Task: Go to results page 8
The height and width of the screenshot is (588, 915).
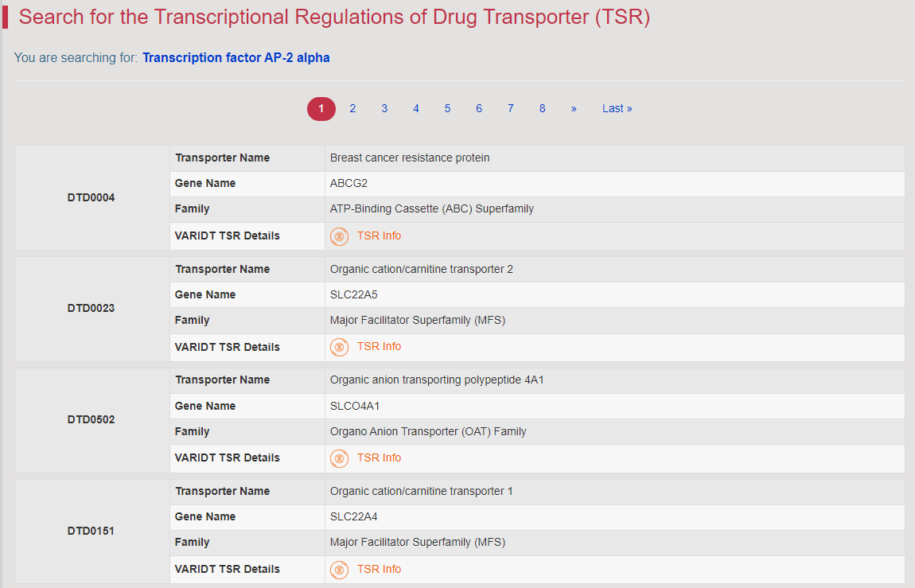Action: pos(542,108)
